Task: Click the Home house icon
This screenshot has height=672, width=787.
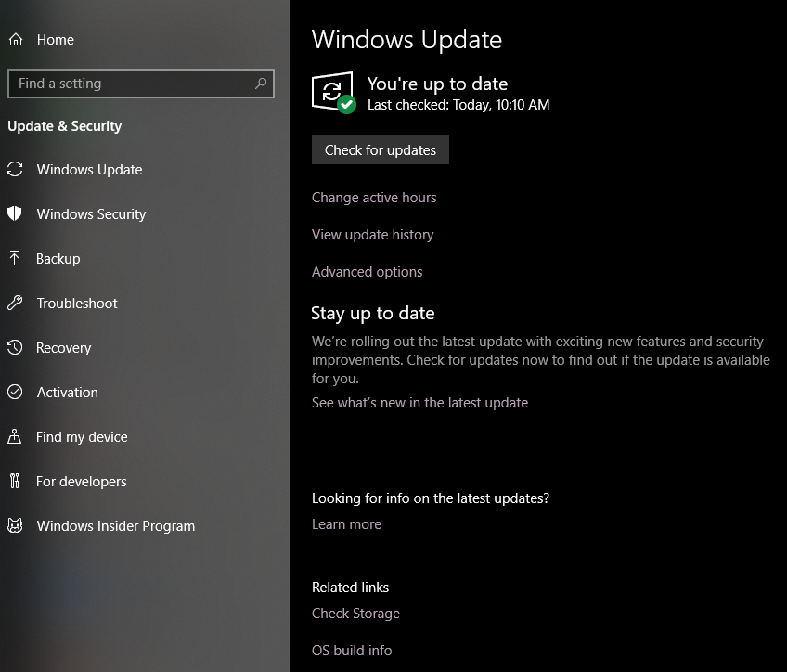Action: [x=16, y=40]
